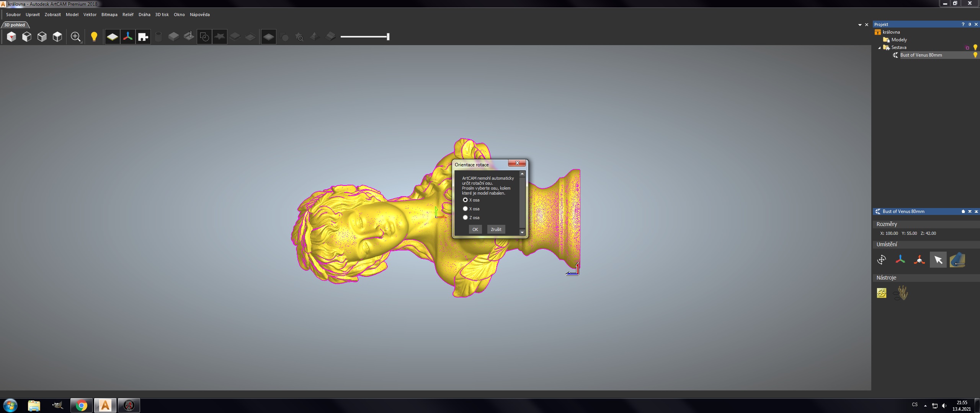Screen dimensions: 980x413
Task: Collapse the Sestava tree node
Action: coord(879,48)
